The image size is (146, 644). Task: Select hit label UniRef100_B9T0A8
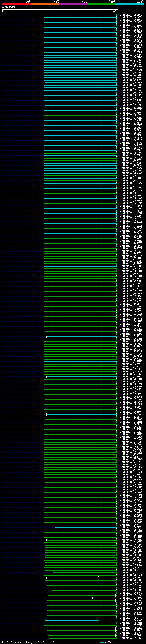pyautogui.click(x=131, y=42)
